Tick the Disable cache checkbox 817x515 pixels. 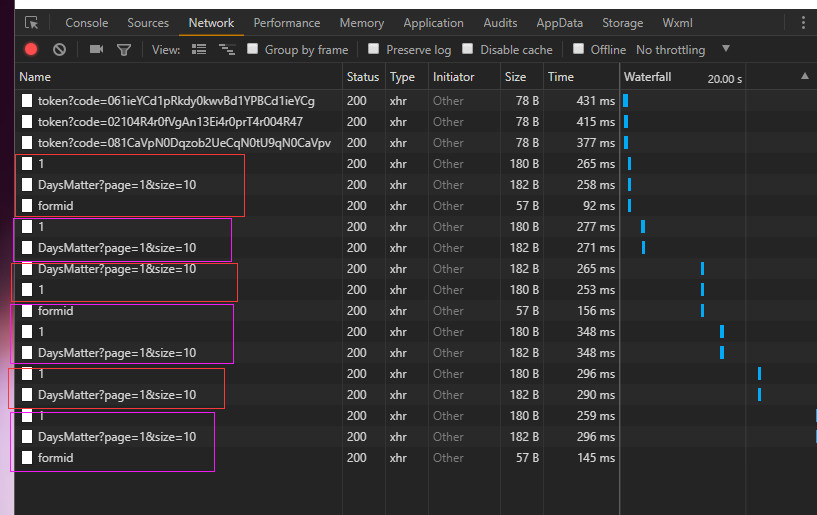468,49
